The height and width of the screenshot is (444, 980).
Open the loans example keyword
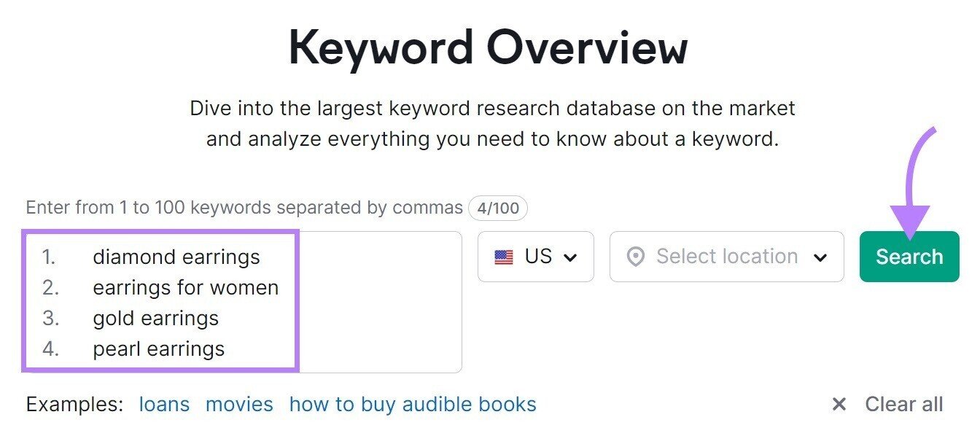[x=163, y=404]
